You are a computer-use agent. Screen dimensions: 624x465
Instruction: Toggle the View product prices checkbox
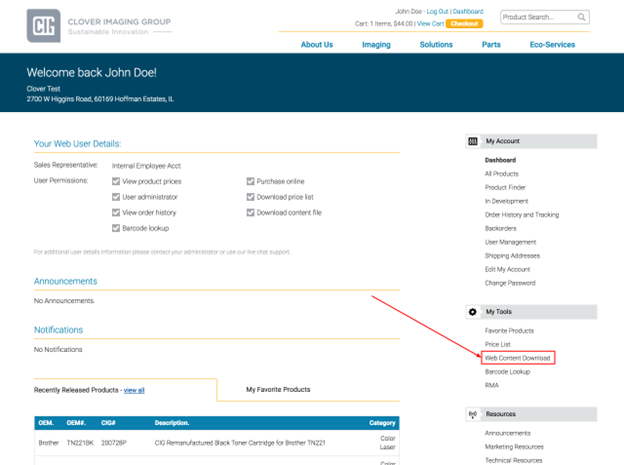pyautogui.click(x=116, y=182)
